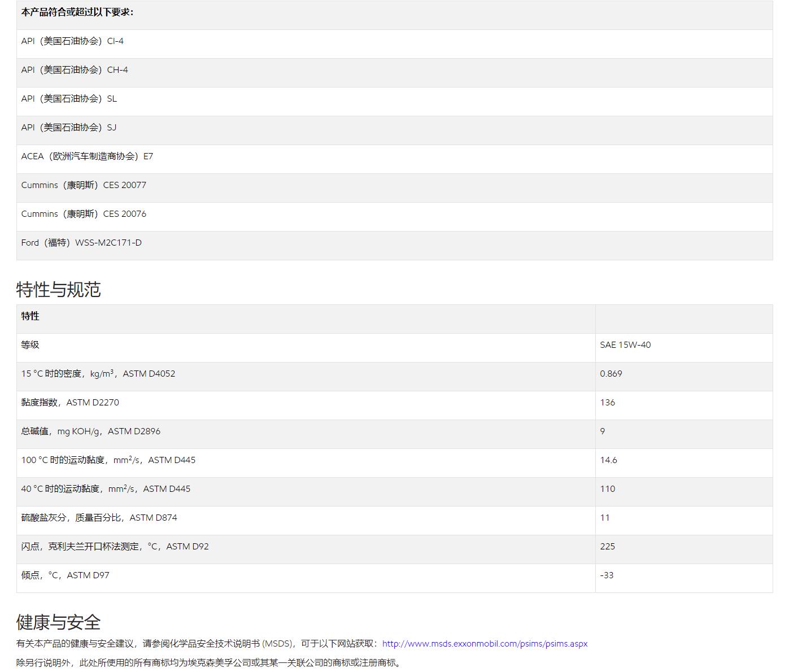Select the 'API(美国石油协会)CI-4' row

[394, 44]
